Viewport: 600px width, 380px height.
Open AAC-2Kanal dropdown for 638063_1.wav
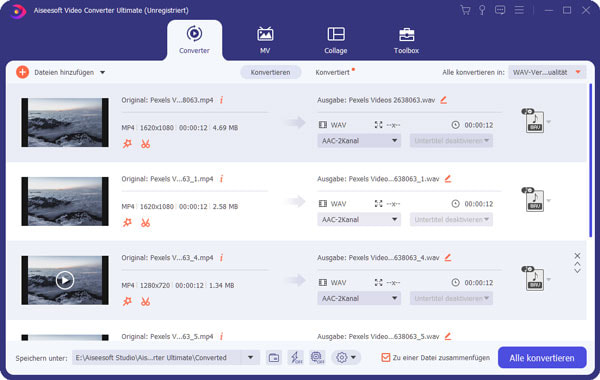coord(359,220)
